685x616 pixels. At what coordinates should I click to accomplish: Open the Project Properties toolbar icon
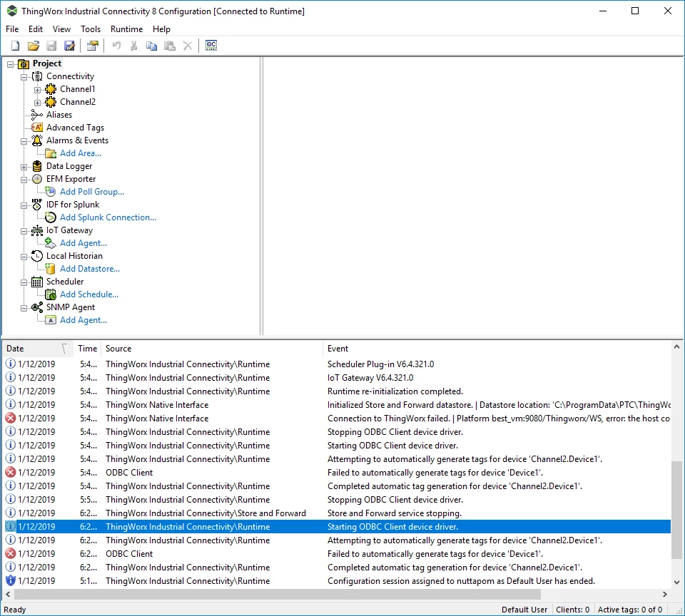pos(93,46)
